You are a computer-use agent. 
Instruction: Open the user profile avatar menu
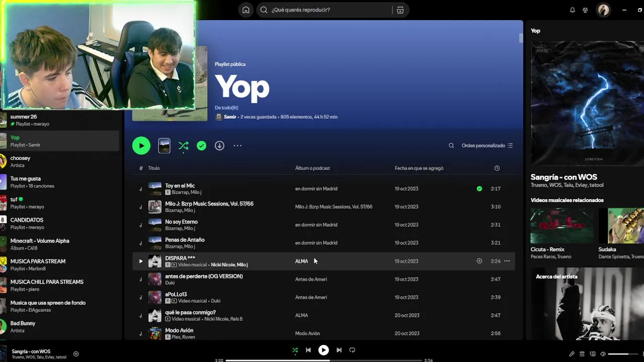pyautogui.click(x=603, y=10)
